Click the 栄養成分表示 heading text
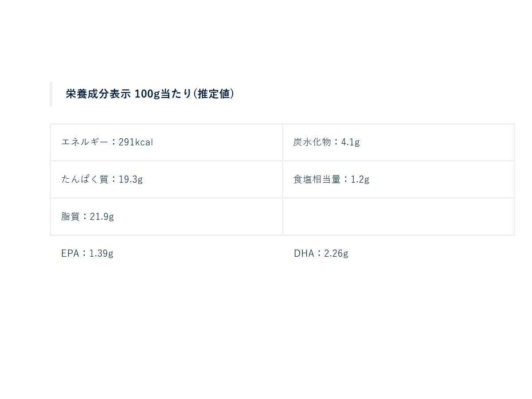The image size is (532, 399). pos(98,94)
